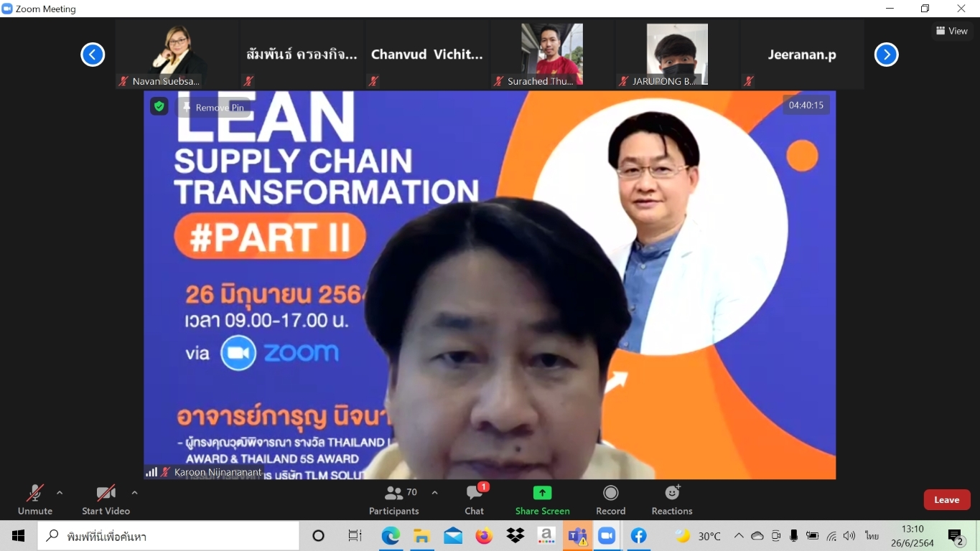
Task: Open weather widget showing 30°C
Action: (698, 536)
